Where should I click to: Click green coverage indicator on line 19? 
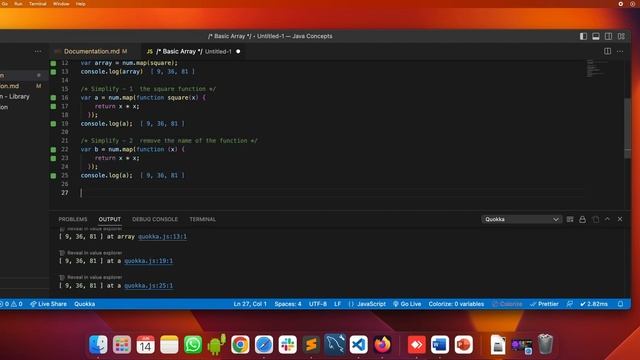(53, 124)
